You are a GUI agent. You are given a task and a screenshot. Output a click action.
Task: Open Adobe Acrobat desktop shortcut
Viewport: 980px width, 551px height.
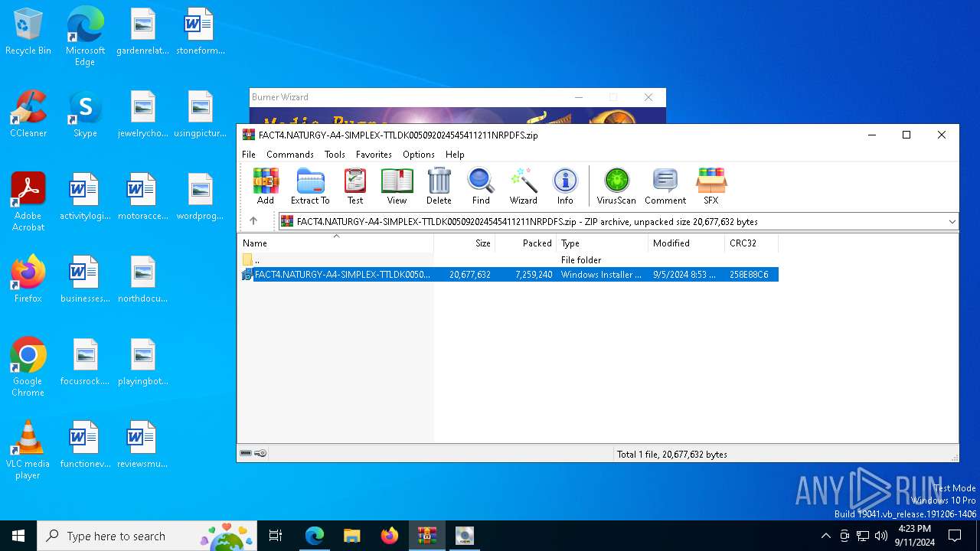(28, 201)
